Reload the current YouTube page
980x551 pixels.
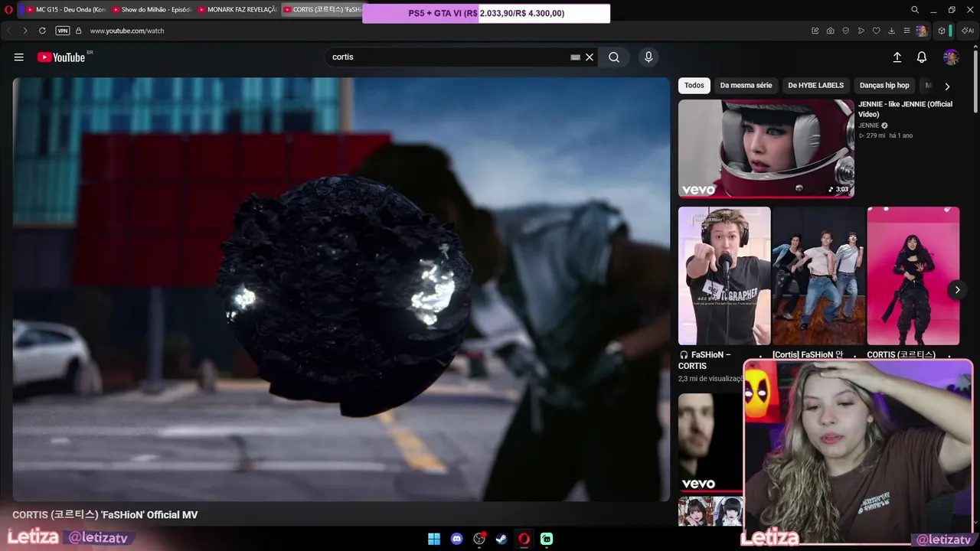tap(42, 31)
